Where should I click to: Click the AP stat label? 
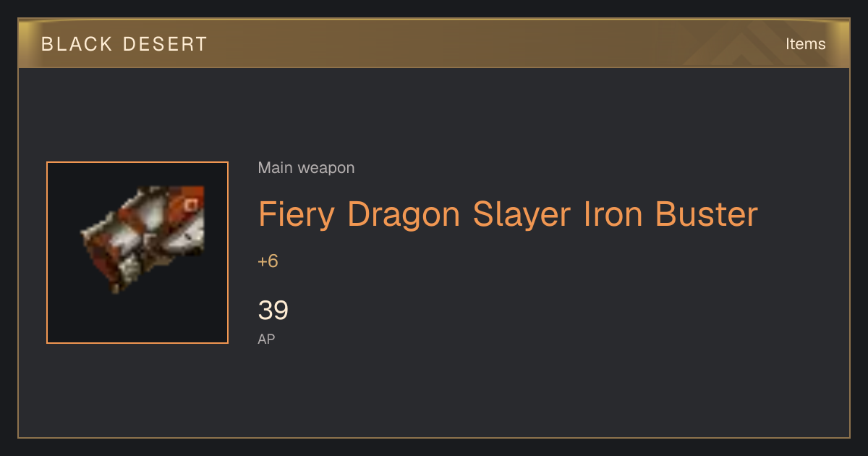pos(266,339)
